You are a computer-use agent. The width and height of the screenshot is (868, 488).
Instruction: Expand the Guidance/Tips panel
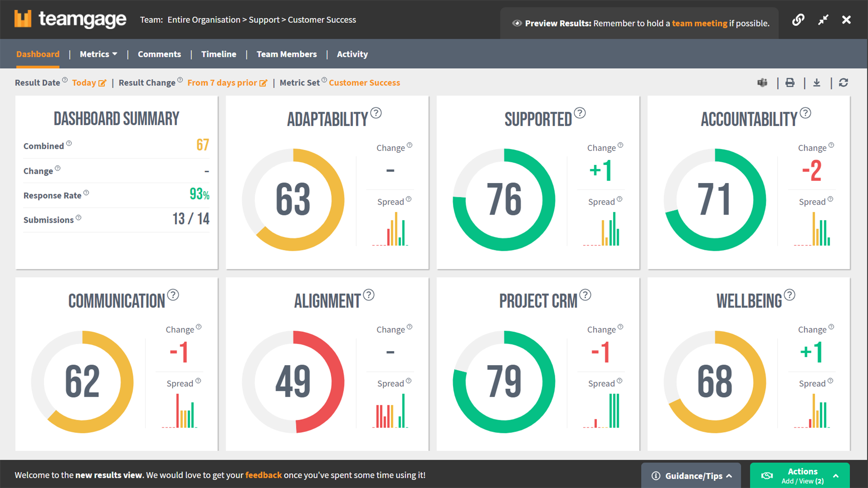click(692, 476)
